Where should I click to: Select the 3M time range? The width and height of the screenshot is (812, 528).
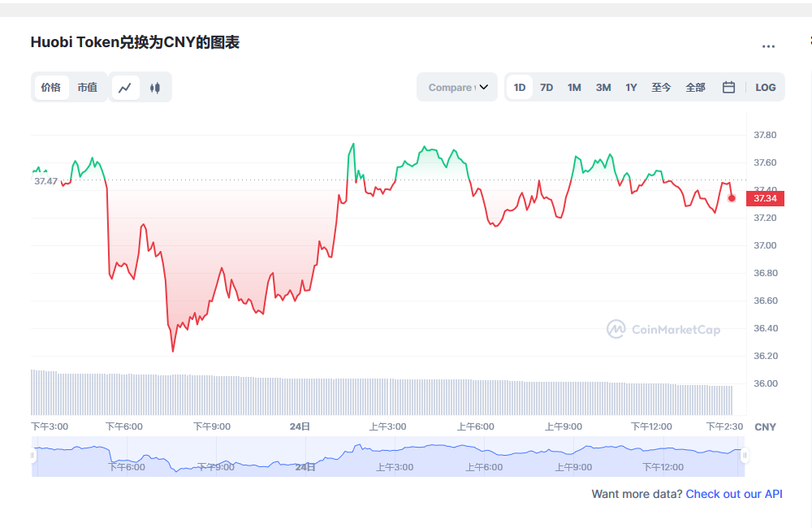[603, 88]
